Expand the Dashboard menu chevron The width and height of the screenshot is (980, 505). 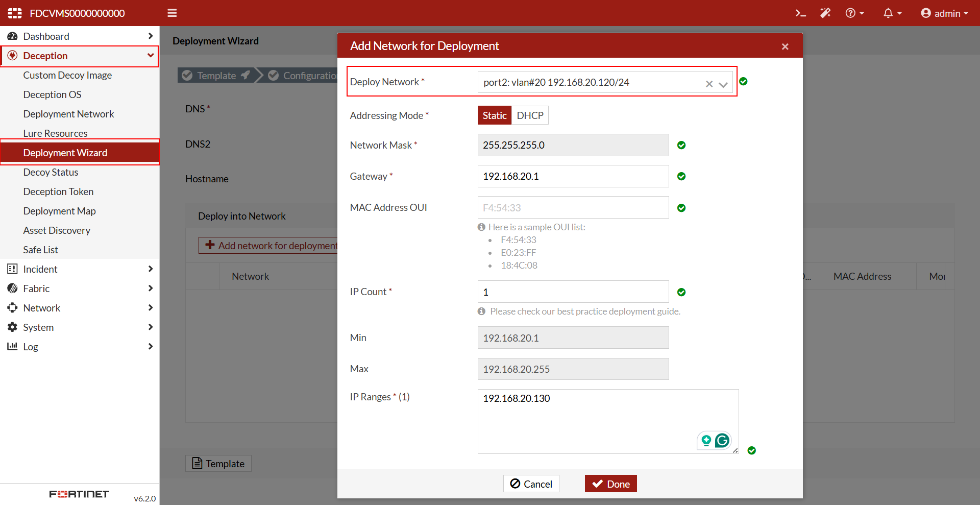pyautogui.click(x=151, y=36)
